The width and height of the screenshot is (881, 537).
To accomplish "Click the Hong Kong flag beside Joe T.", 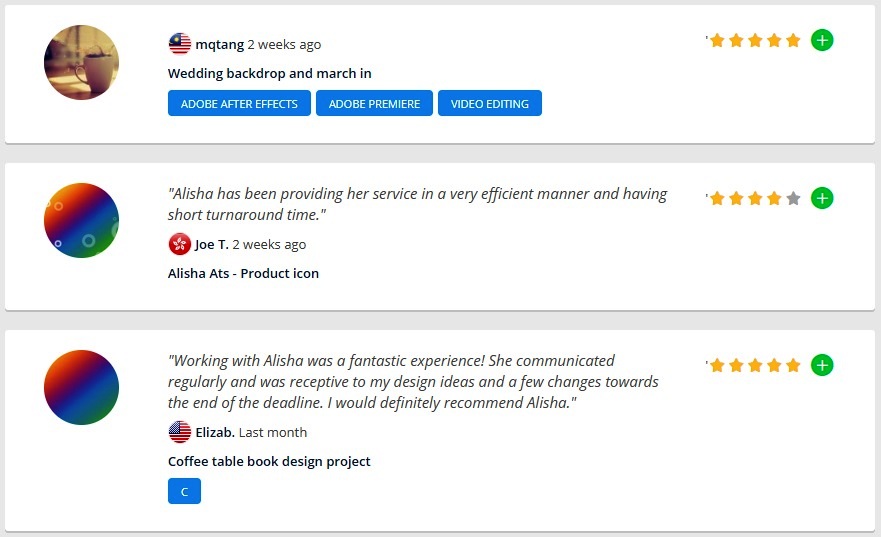I will (x=180, y=244).
